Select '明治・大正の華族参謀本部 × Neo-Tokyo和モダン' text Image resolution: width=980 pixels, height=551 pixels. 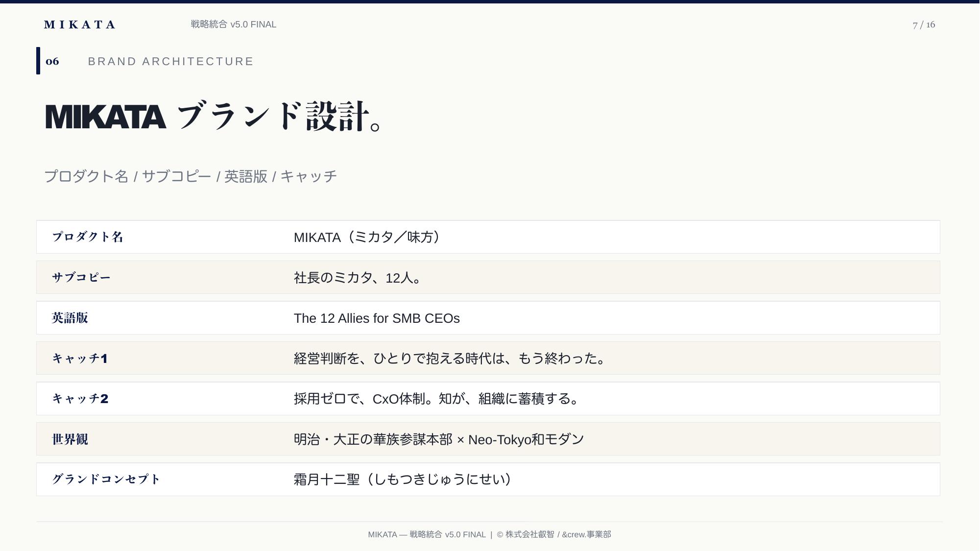point(439,439)
